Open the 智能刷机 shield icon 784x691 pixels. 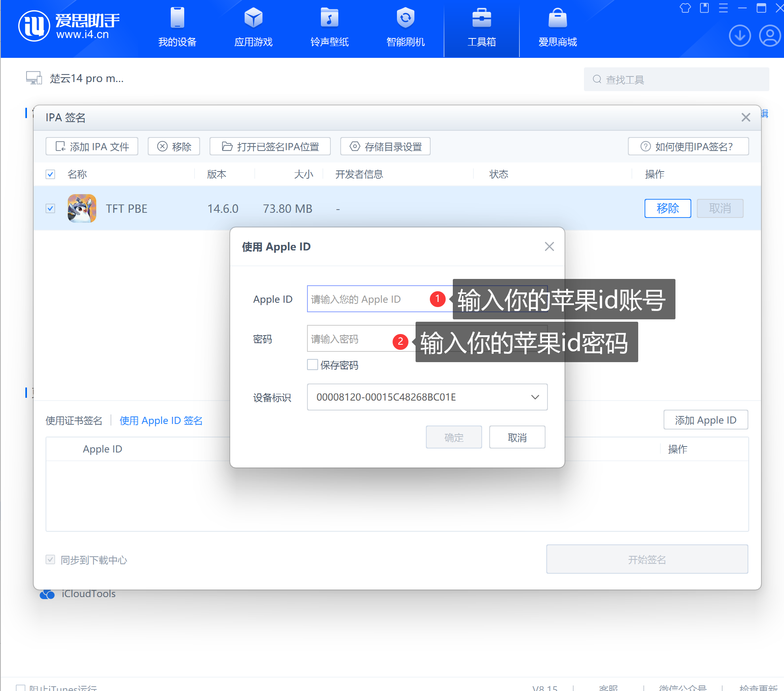coord(405,18)
